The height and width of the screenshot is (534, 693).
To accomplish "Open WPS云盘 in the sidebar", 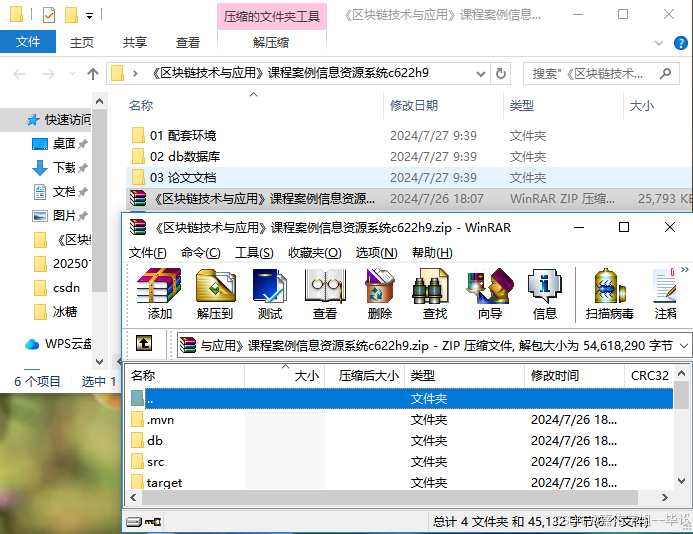I will 58,343.
